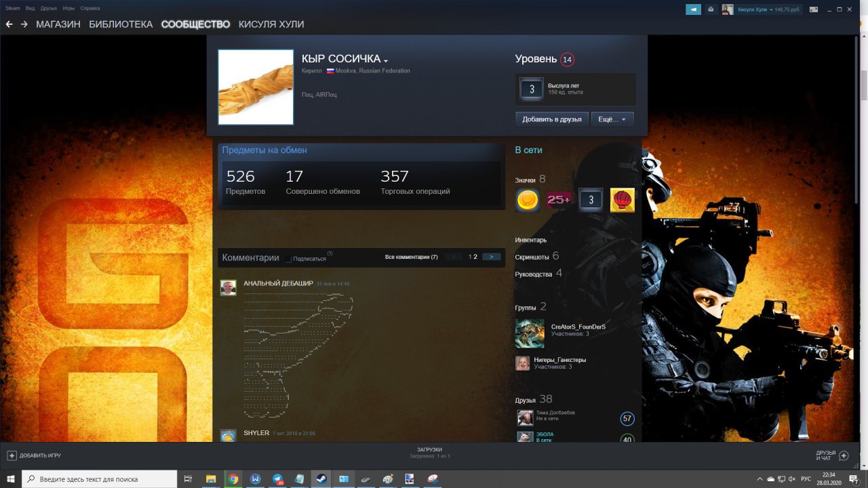Image resolution: width=868 pixels, height=488 pixels.
Task: Click the red balloon badge
Action: point(623,200)
